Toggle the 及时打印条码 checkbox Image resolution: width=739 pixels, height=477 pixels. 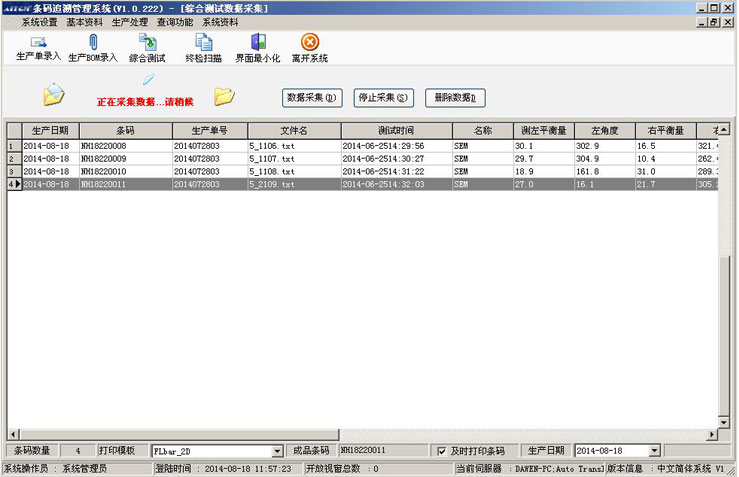click(x=443, y=451)
